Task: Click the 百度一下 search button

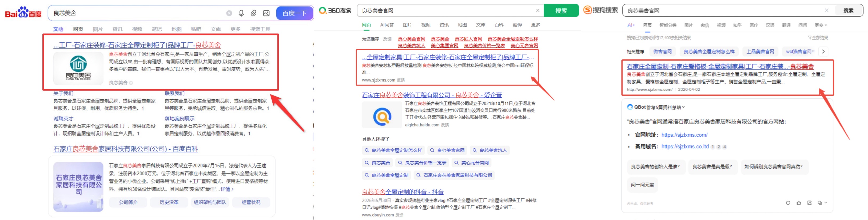Action: 294,13
